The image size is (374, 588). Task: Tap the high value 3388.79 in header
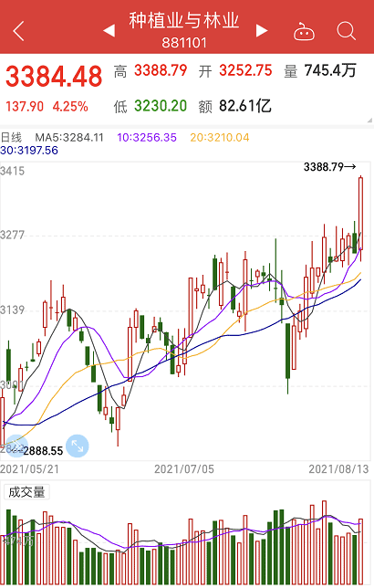[x=161, y=70]
